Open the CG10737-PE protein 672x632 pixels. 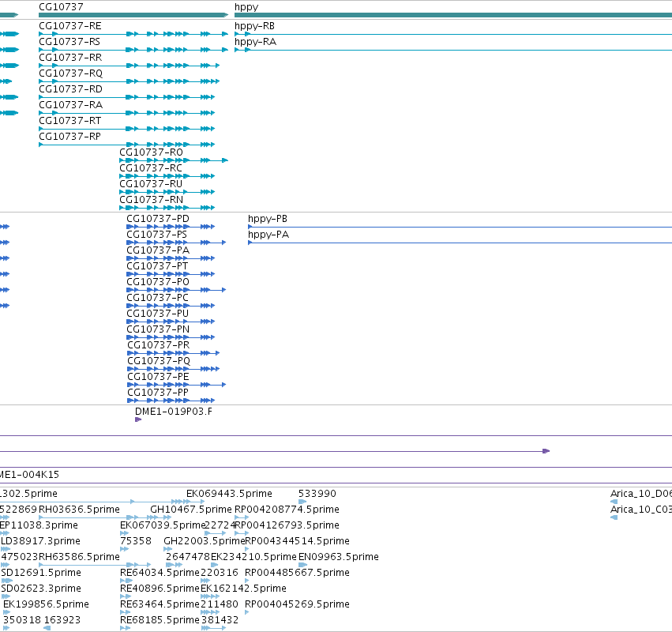tap(158, 377)
